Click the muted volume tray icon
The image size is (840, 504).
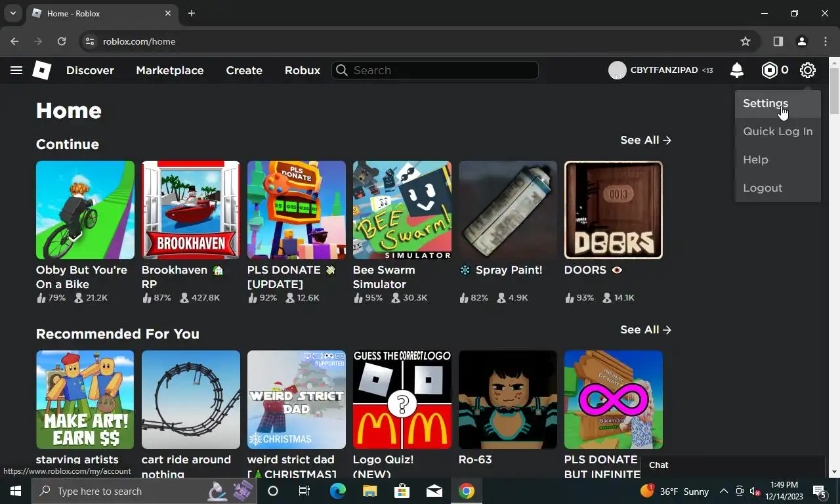click(x=755, y=491)
